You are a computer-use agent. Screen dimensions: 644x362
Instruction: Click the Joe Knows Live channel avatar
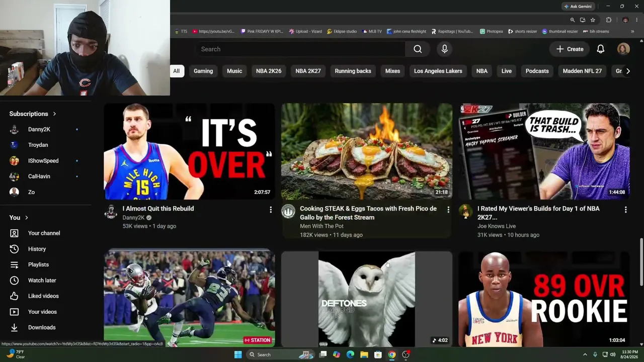coord(465,212)
